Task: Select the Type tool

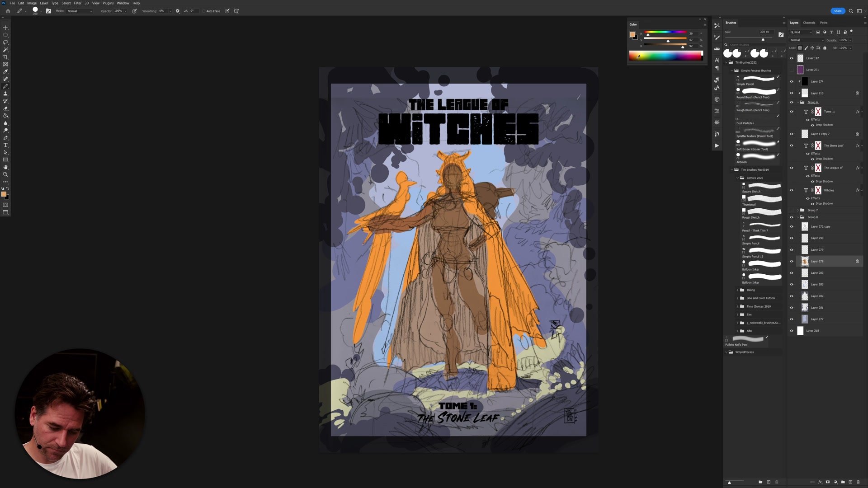Action: 6,145
